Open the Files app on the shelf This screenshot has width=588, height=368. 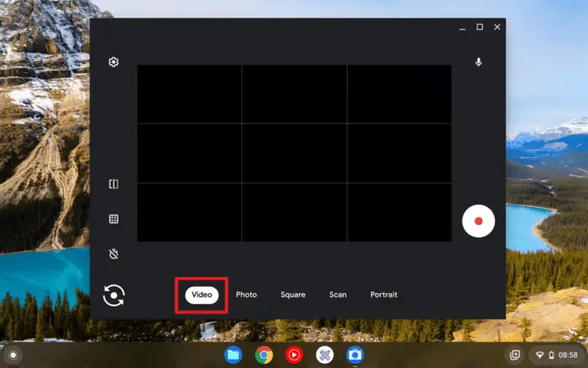coord(234,355)
